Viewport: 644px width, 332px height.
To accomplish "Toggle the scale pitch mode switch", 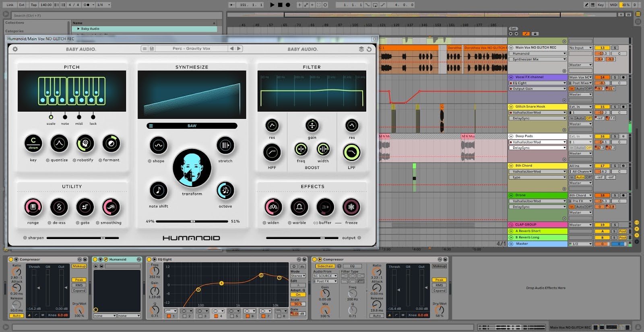I will tap(51, 117).
